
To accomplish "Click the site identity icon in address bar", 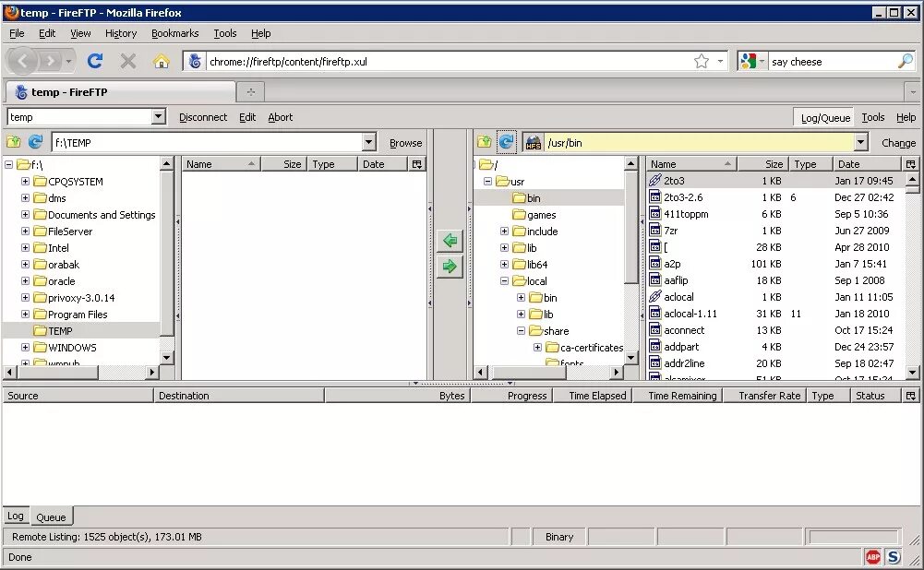I will tap(195, 61).
